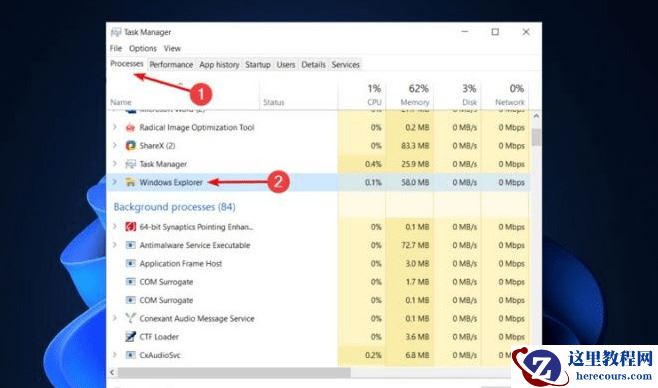Viewport: 658px width, 388px height.
Task: Click the scroll up arrow
Action: (x=536, y=116)
